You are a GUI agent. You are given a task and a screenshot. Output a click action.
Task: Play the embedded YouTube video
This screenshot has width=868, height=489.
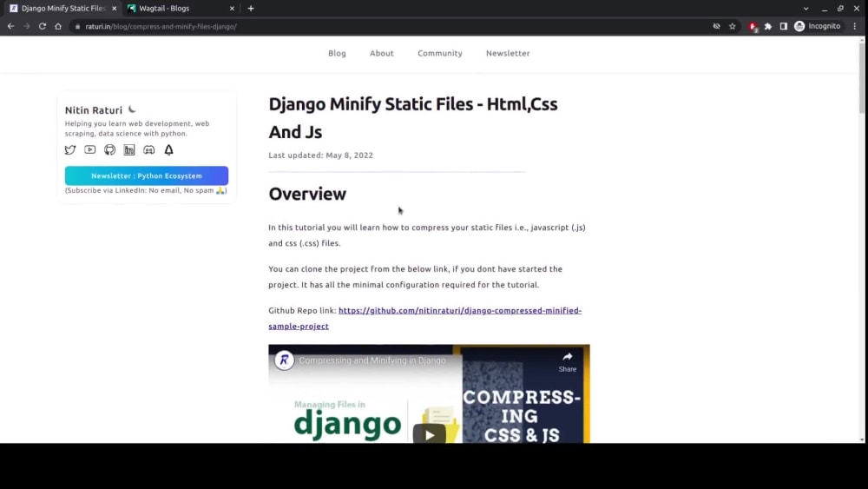tap(429, 435)
